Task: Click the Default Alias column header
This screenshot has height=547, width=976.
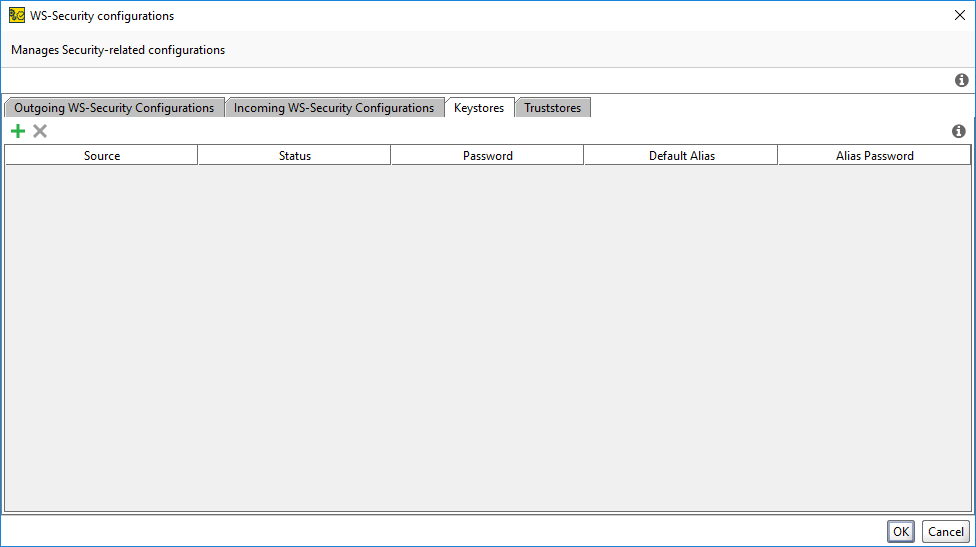Action: pyautogui.click(x=682, y=156)
